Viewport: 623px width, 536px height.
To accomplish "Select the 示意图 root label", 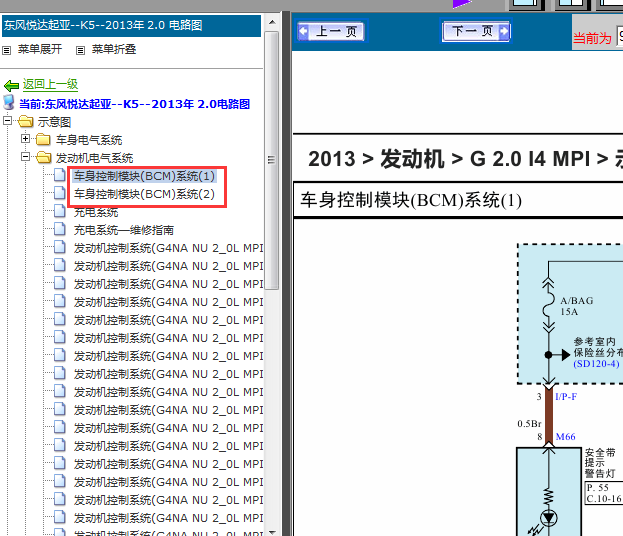I will [54, 122].
